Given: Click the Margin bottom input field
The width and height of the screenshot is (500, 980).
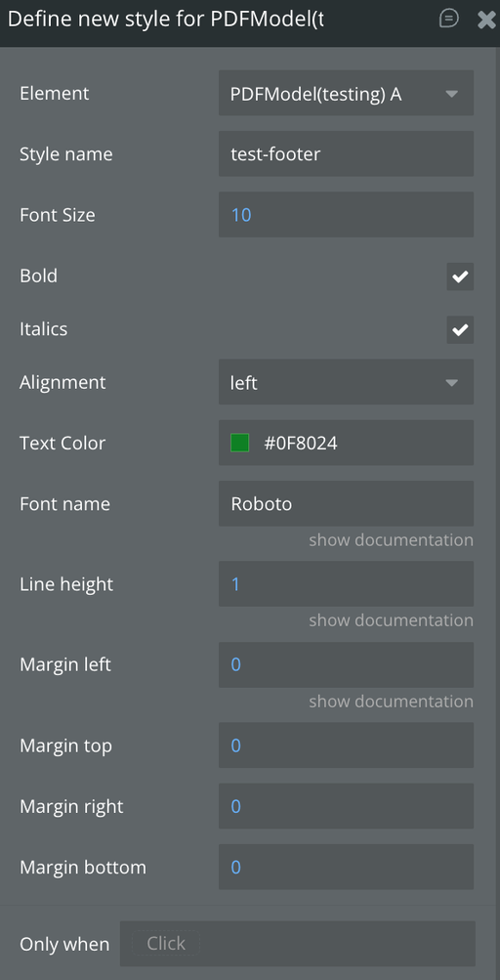Looking at the screenshot, I should [347, 867].
